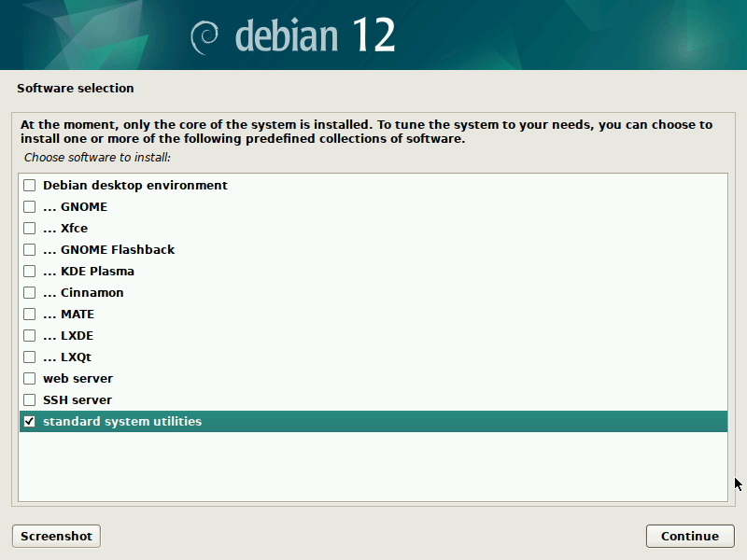Viewport: 747px width, 560px height.
Task: Check the LXQt desktop option
Action: 30,357
